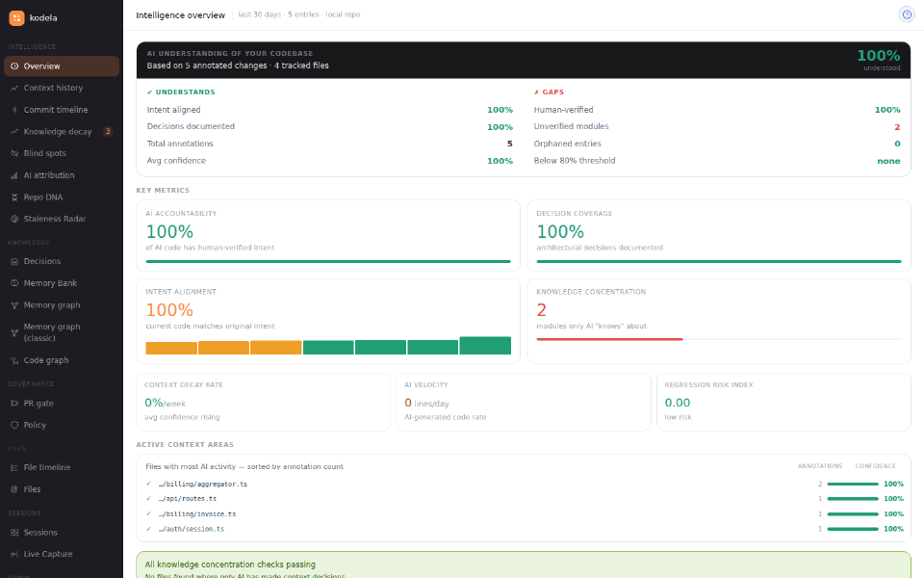Click the PR gate icon
924x578 pixels.
[x=14, y=404]
